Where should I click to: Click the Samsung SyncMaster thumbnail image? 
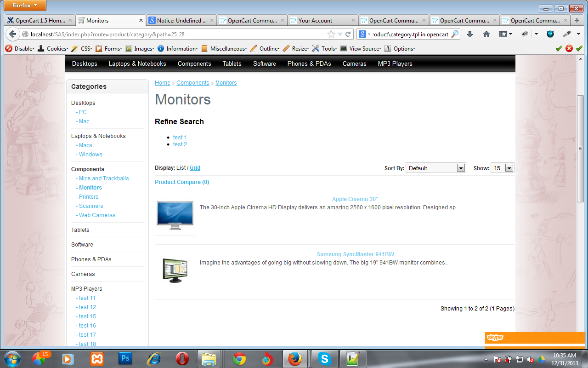tap(175, 271)
